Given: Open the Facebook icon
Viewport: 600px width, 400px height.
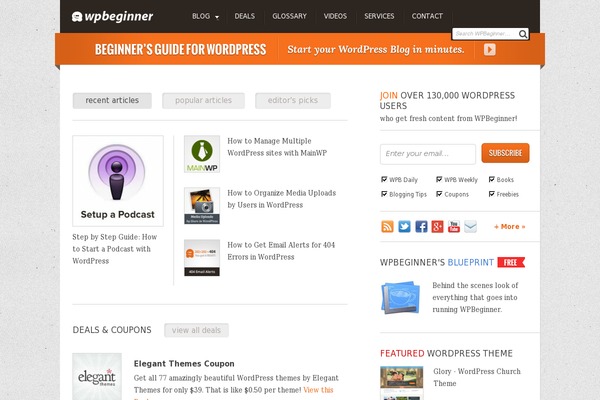Looking at the screenshot, I should [421, 226].
